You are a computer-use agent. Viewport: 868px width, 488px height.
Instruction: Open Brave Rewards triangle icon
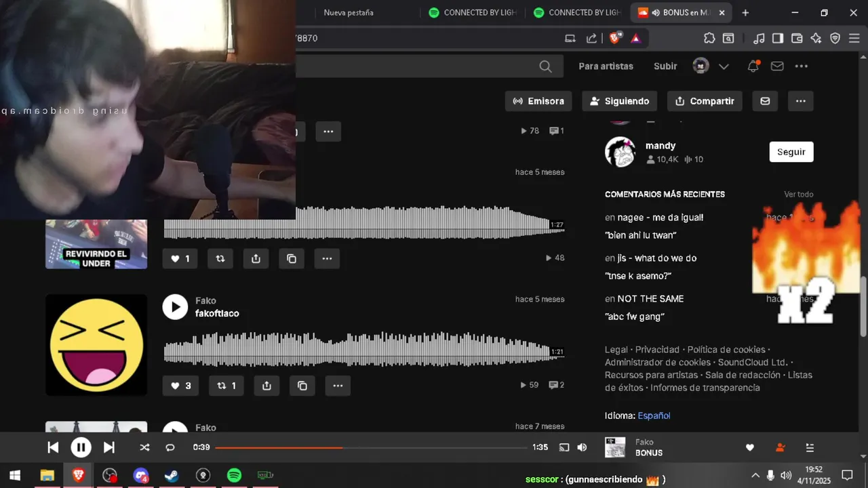tap(635, 38)
